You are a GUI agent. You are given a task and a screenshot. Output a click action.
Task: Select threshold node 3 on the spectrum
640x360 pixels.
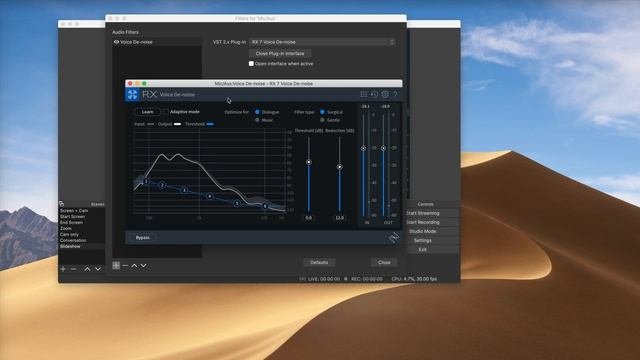click(x=184, y=190)
